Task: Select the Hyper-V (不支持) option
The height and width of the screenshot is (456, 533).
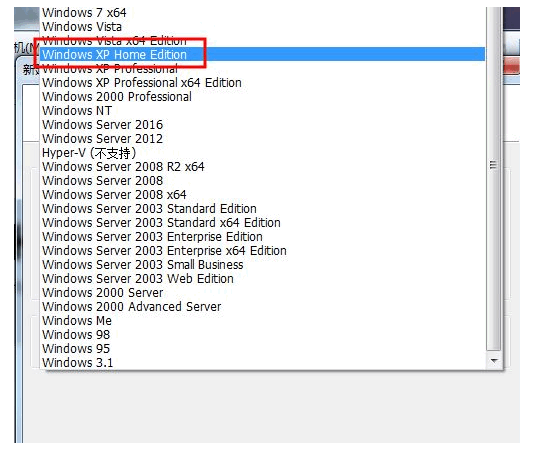Action: click(263, 153)
